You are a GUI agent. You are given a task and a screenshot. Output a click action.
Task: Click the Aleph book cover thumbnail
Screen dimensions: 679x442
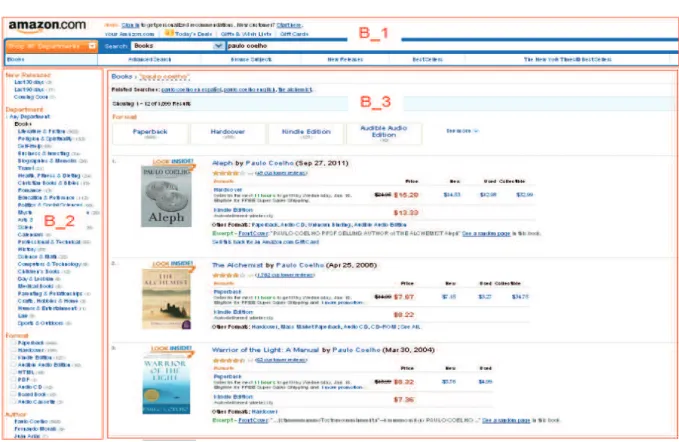point(166,197)
